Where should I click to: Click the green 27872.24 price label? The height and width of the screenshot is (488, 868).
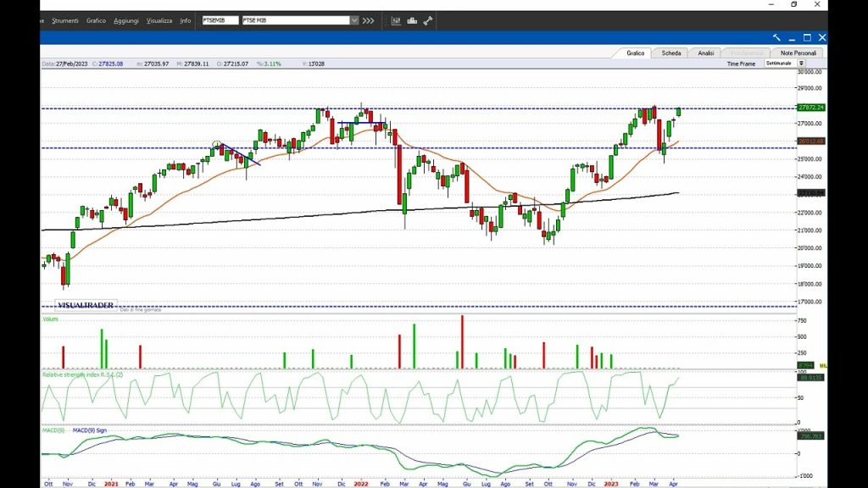[810, 108]
